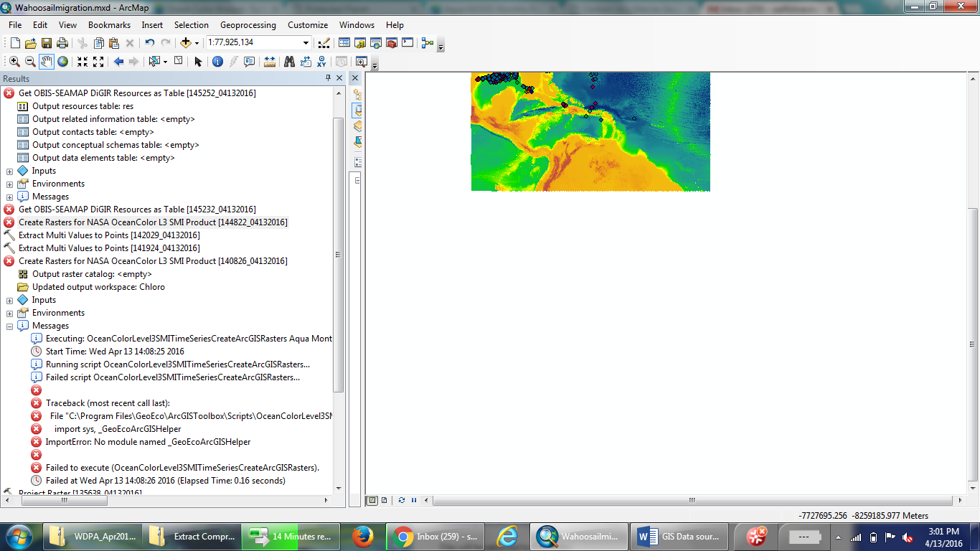Create a new map document
The width and height of the screenshot is (980, 551).
[x=15, y=43]
